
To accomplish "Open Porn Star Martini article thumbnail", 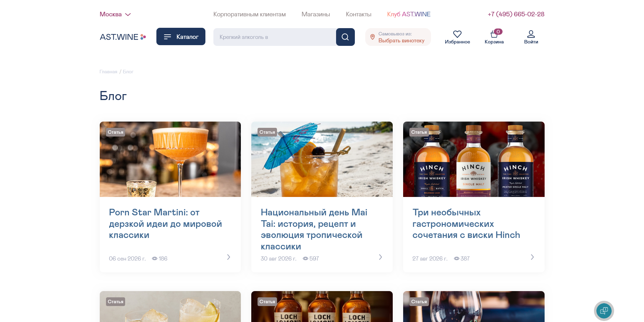I will click(170, 159).
